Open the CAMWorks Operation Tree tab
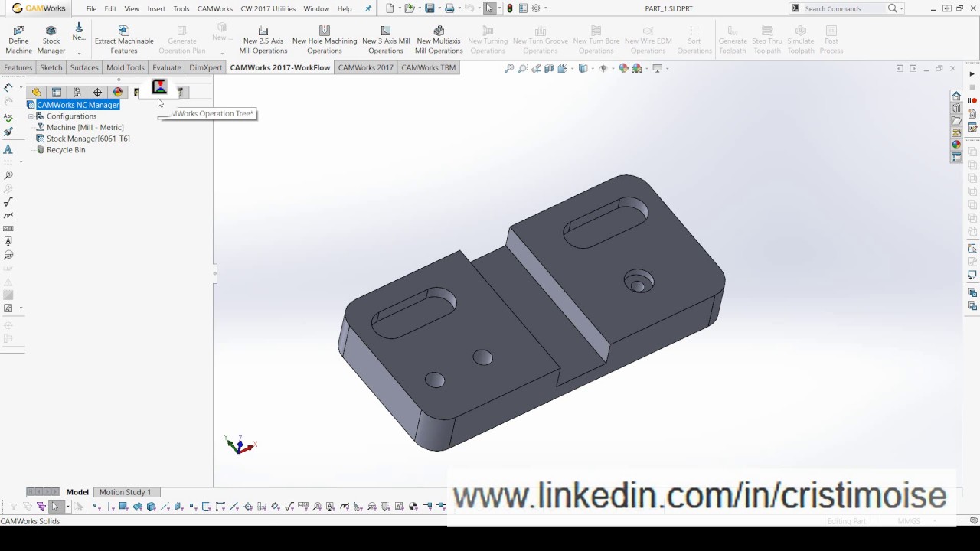Viewport: 980px width, 551px height. [x=159, y=87]
